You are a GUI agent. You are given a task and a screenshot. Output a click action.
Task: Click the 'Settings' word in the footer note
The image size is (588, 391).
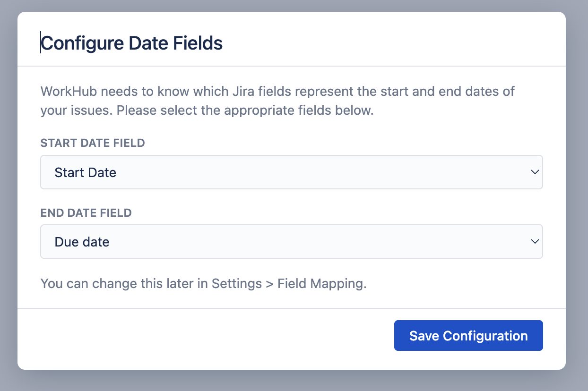click(236, 283)
